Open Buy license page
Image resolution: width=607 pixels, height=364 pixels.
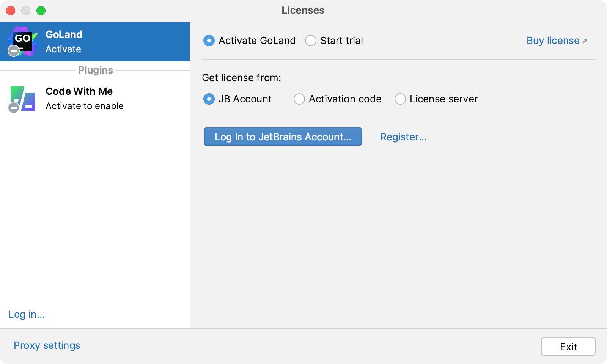coord(552,41)
